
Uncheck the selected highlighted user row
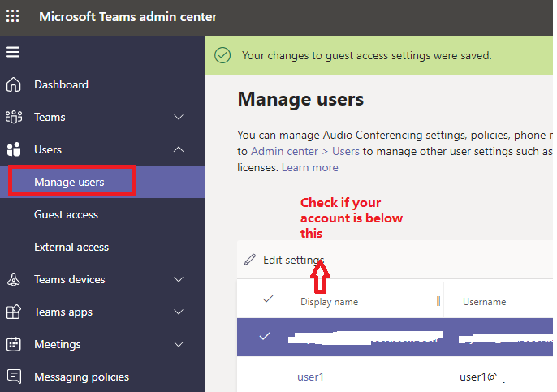point(265,336)
